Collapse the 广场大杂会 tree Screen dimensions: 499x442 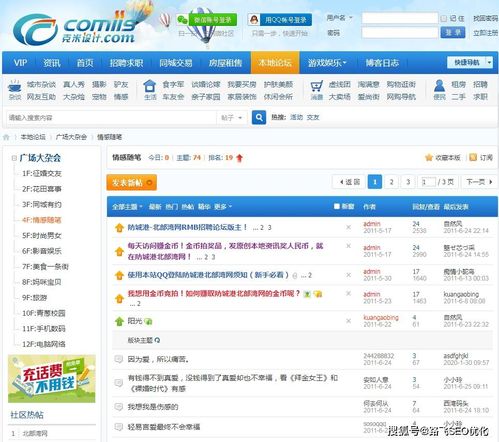[x=14, y=158]
